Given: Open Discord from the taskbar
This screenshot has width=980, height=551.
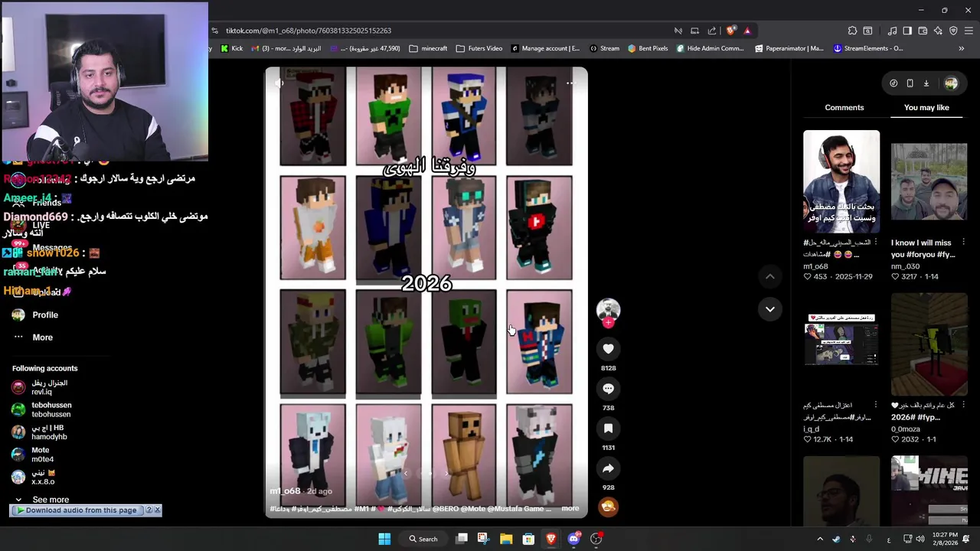Looking at the screenshot, I should click(574, 539).
